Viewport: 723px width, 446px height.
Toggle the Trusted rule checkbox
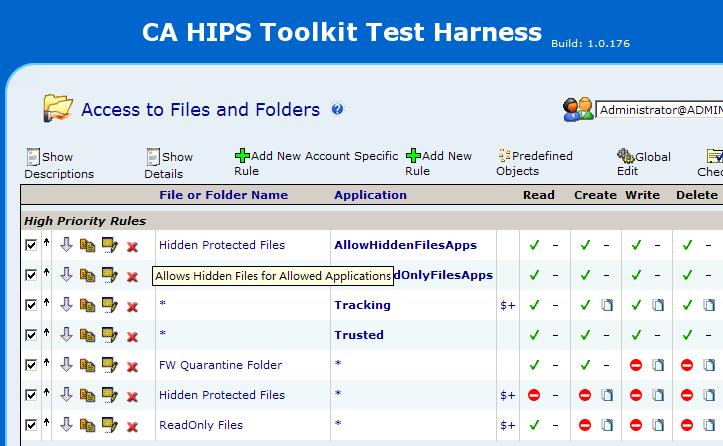tap(31, 335)
